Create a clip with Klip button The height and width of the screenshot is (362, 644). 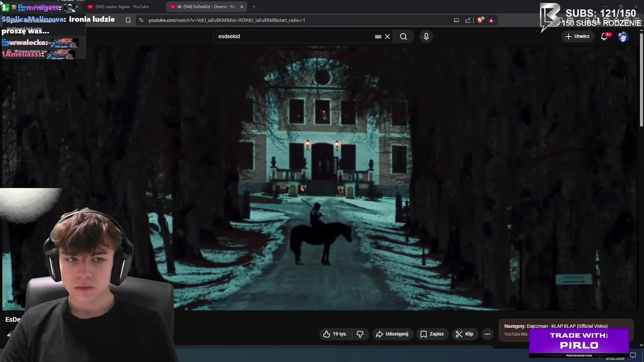(464, 334)
